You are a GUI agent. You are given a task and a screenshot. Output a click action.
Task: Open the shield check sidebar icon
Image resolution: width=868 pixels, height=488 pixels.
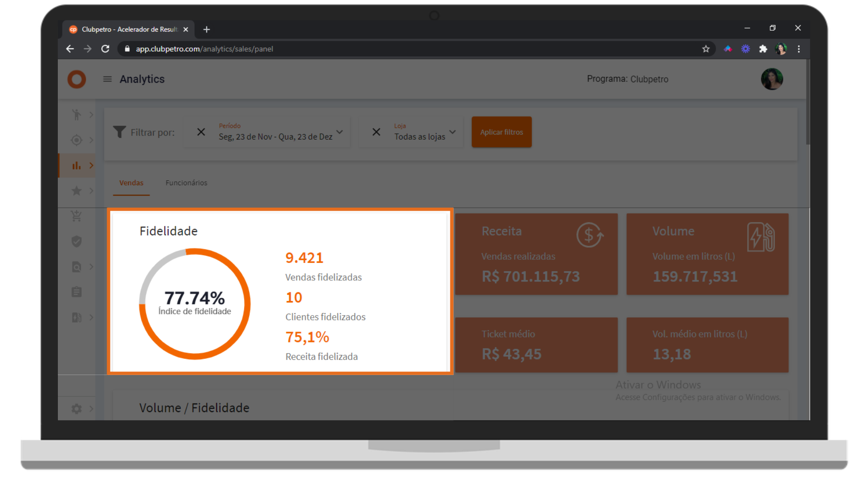76,241
